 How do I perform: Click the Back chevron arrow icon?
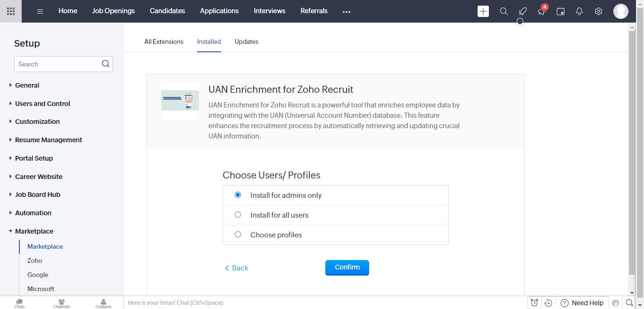click(x=227, y=268)
